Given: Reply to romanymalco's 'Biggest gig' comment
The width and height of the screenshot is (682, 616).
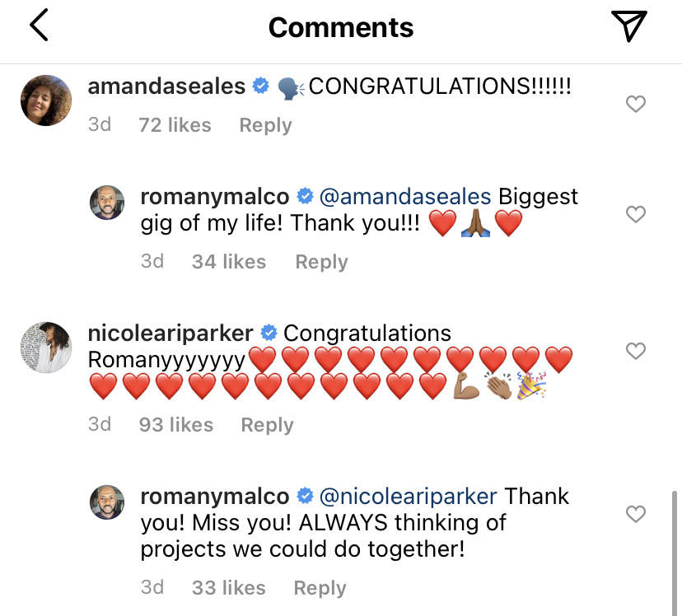Looking at the screenshot, I should (x=321, y=262).
